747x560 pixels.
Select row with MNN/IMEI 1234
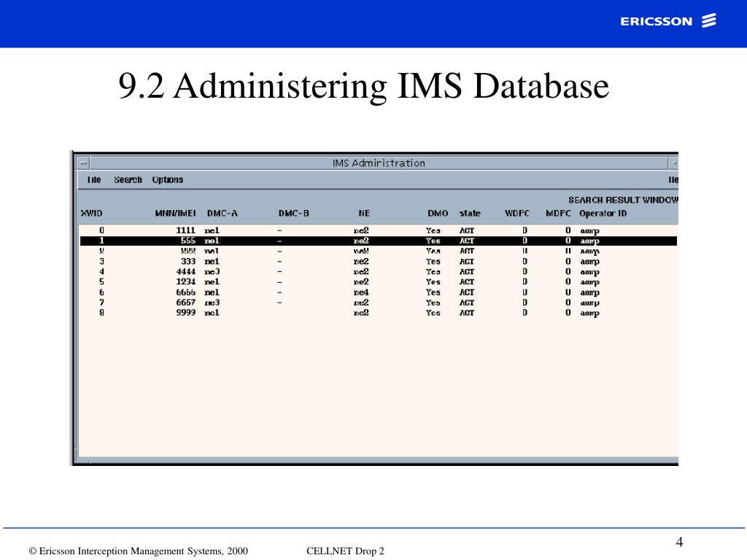[379, 282]
